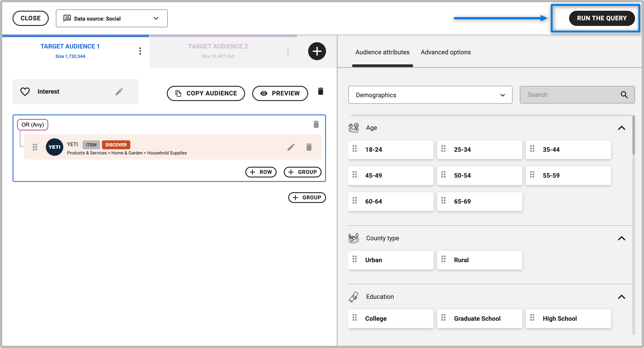The image size is (644, 348).
Task: Click into the attribute Search field
Action: pos(570,95)
